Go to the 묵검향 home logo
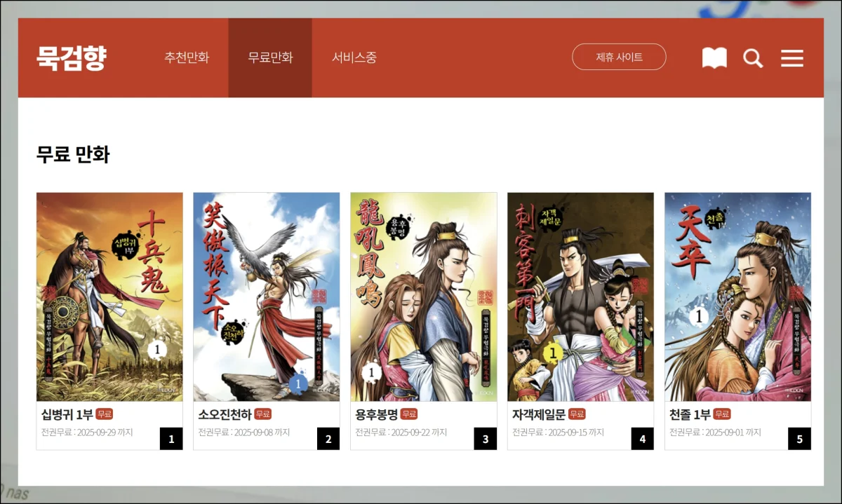This screenshot has height=504, width=842. click(x=72, y=57)
